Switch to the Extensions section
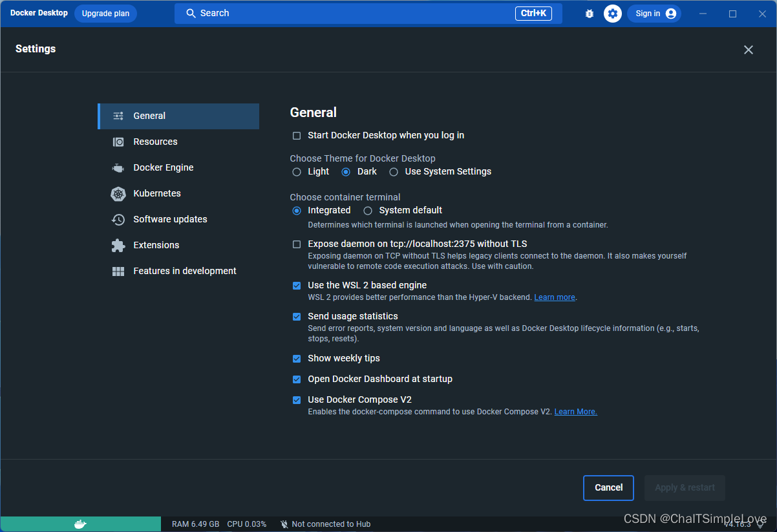 178,246
